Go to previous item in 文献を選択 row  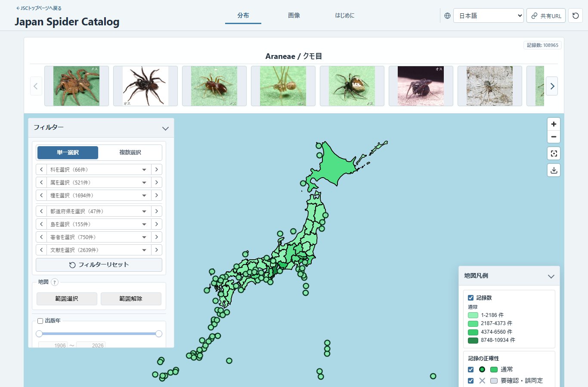point(41,250)
